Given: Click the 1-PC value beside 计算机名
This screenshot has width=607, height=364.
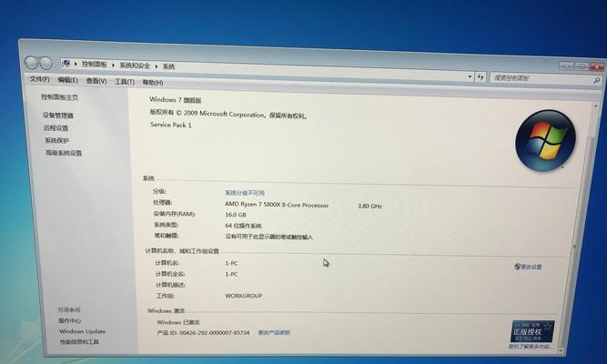Looking at the screenshot, I should pyautogui.click(x=231, y=263).
